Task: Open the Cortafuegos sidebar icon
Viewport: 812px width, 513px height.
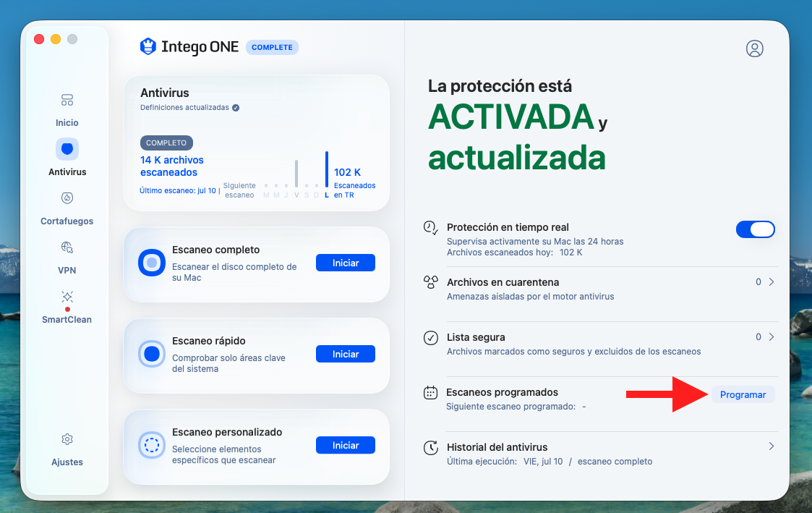Action: (x=67, y=198)
